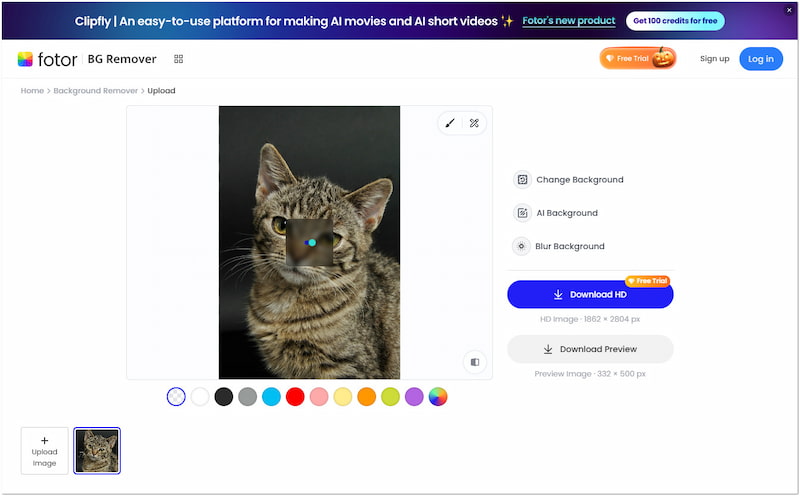Select the transparent background swatch
The width and height of the screenshot is (800, 496).
pos(177,397)
